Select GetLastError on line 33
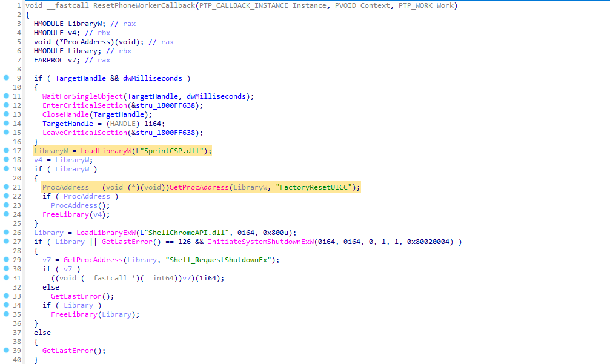The image size is (610, 364). pyautogui.click(x=76, y=296)
